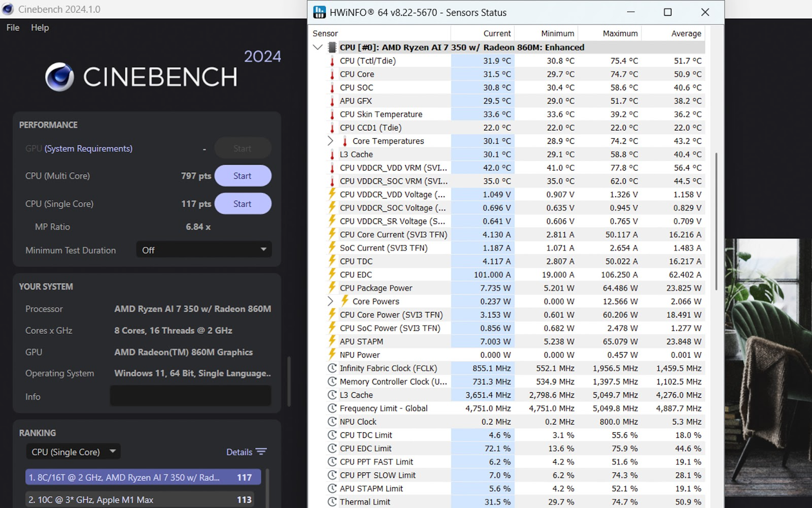Click the thermometer icon next to CPU CCD1 (Tdie)
812x508 pixels.
[332, 128]
